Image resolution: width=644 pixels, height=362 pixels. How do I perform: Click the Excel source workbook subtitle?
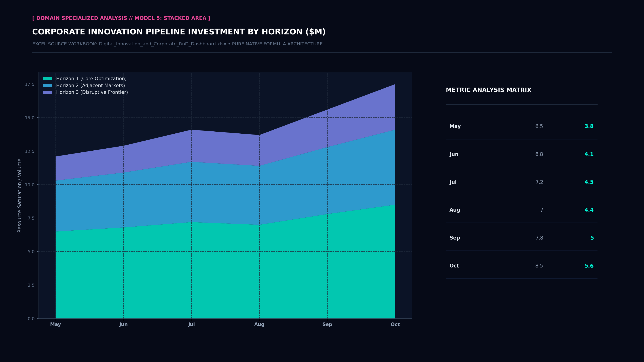[177, 44]
